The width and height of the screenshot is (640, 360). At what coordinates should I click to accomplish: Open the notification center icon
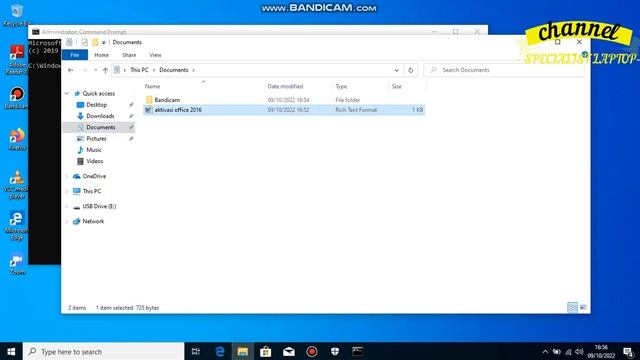pos(629,351)
